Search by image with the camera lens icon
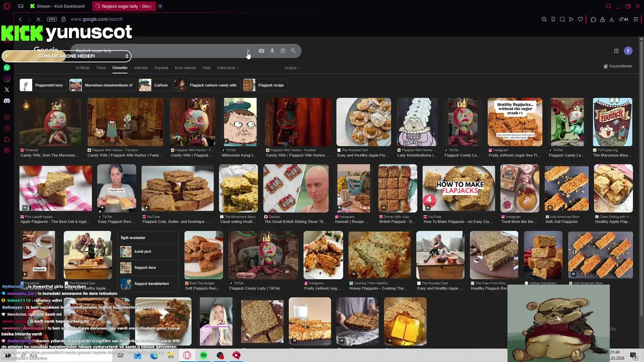Viewport: 644px width, 362px height. 283,51
